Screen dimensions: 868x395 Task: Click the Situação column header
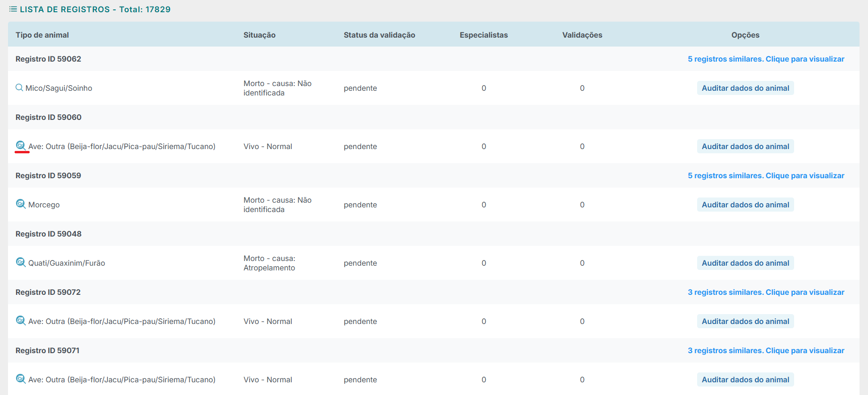tap(259, 35)
